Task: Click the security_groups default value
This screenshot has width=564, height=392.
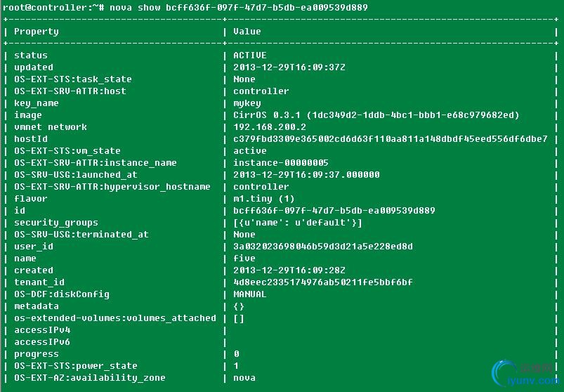Action: (298, 223)
